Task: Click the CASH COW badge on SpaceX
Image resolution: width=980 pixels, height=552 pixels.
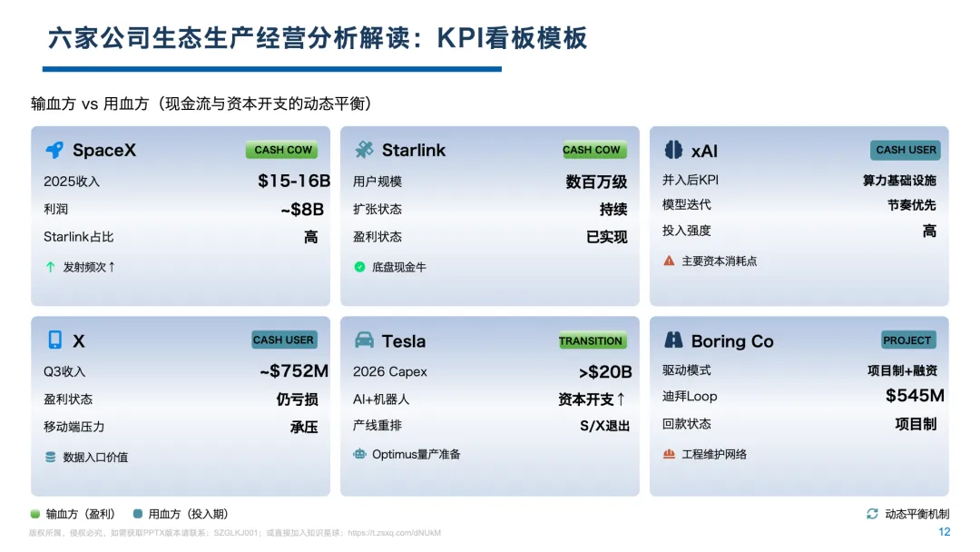Action: (x=282, y=150)
